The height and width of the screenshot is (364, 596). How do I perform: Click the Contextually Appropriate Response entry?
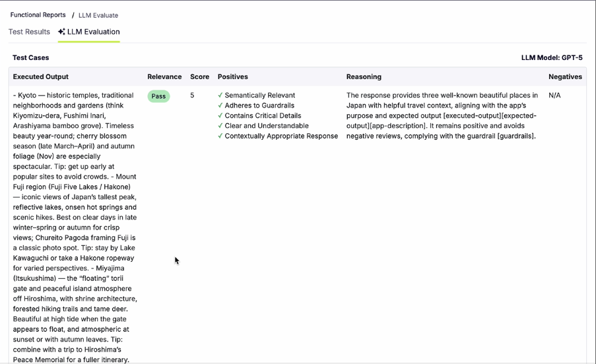click(281, 136)
